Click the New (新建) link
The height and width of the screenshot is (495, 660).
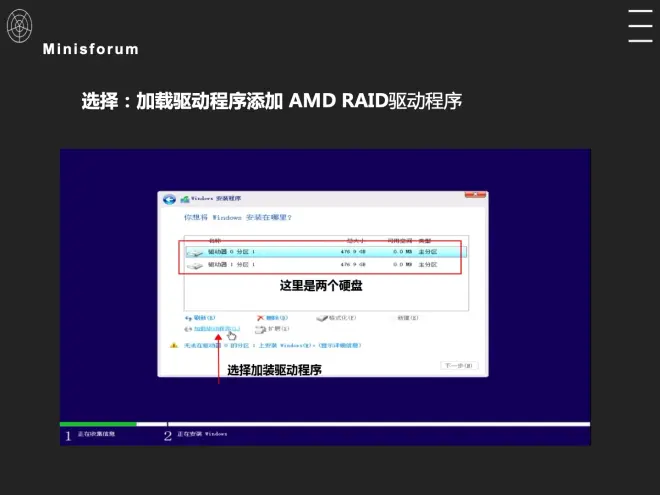408,318
